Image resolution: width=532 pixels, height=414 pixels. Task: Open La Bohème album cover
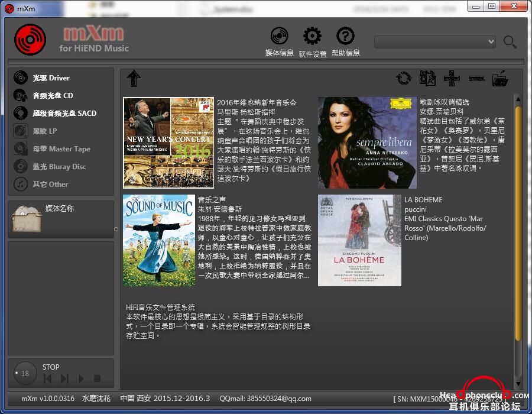coord(359,240)
